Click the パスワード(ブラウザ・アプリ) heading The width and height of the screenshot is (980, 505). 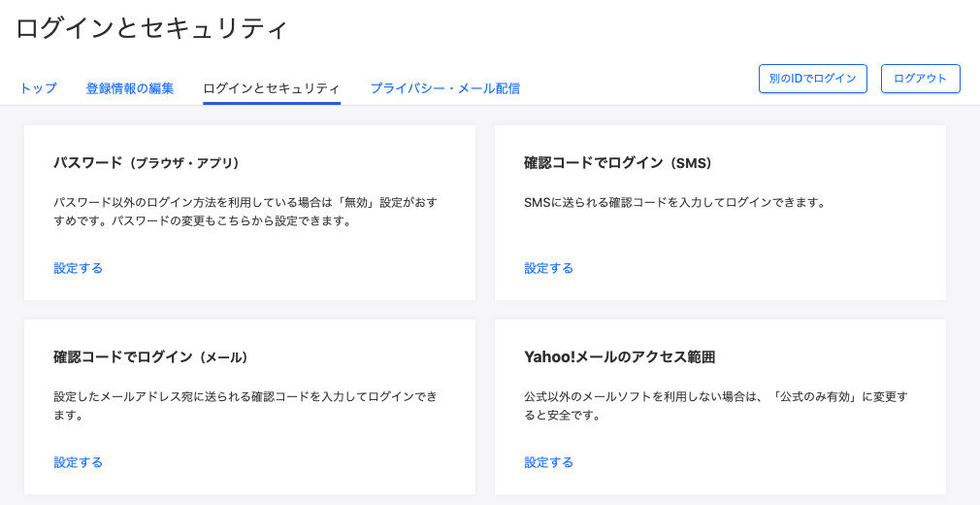point(147,163)
